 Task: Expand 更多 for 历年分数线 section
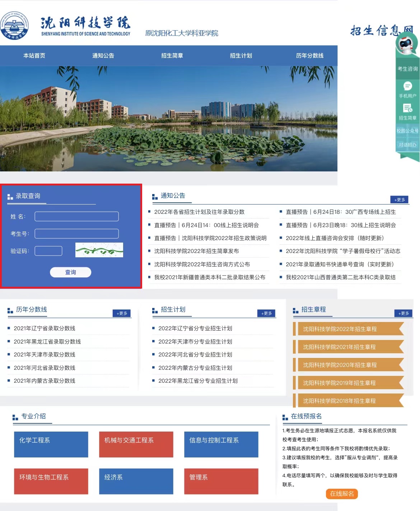(x=122, y=313)
